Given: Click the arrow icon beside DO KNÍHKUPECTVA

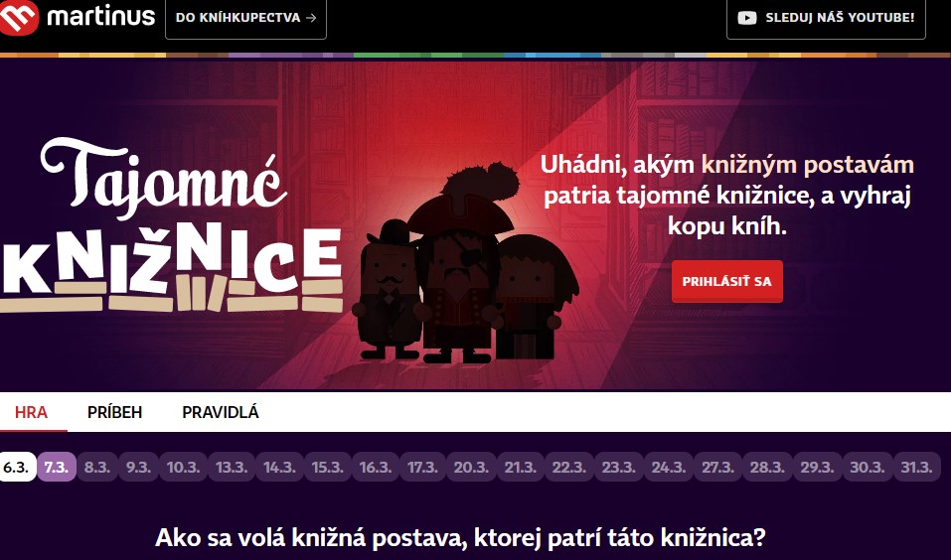Looking at the screenshot, I should point(311,18).
